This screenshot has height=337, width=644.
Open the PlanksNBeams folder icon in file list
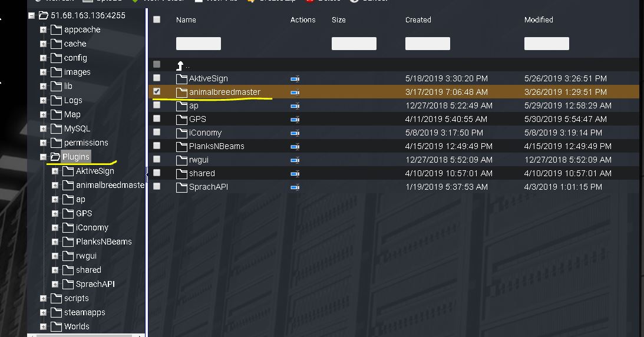tap(181, 146)
